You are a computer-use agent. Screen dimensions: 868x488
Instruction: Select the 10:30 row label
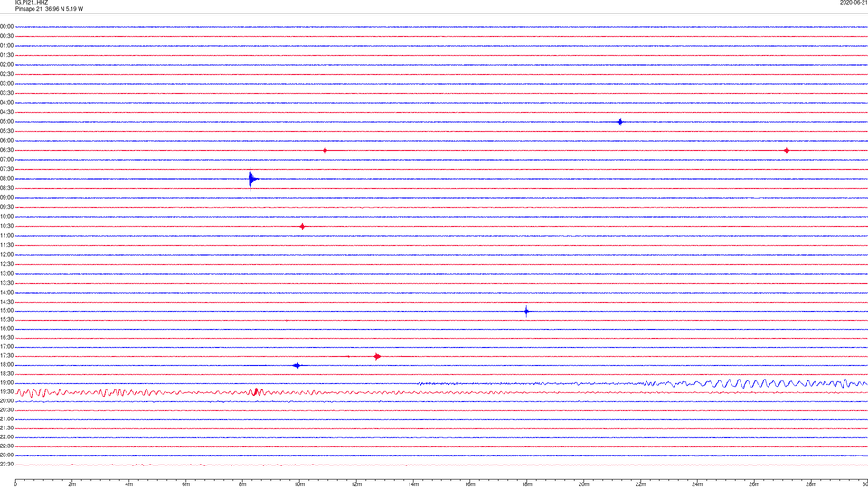point(6,226)
